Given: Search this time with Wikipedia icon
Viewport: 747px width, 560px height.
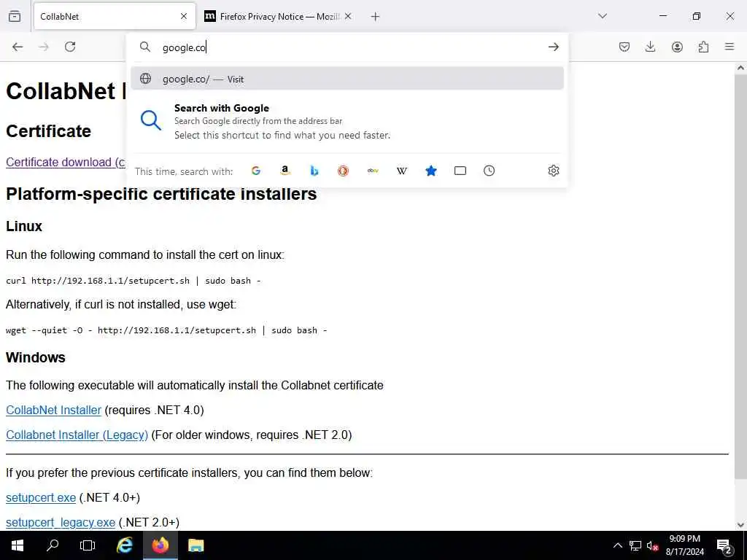Looking at the screenshot, I should (x=402, y=171).
